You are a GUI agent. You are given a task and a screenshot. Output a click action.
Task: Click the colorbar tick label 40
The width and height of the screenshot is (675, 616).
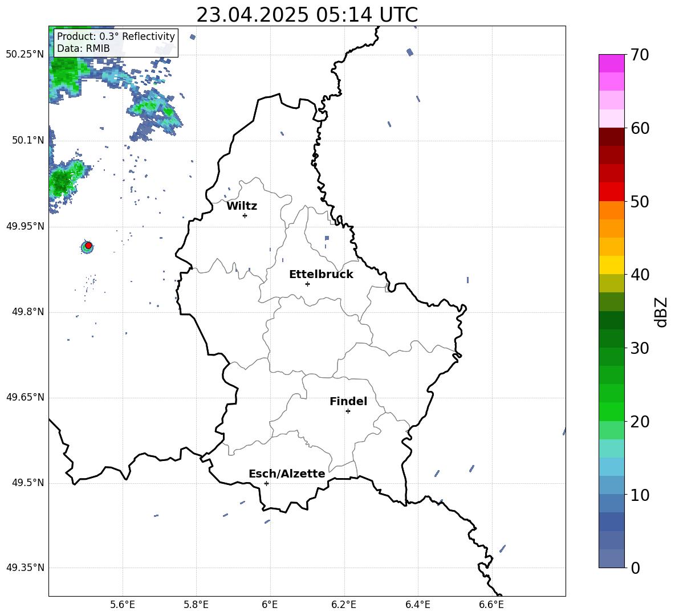[640, 275]
